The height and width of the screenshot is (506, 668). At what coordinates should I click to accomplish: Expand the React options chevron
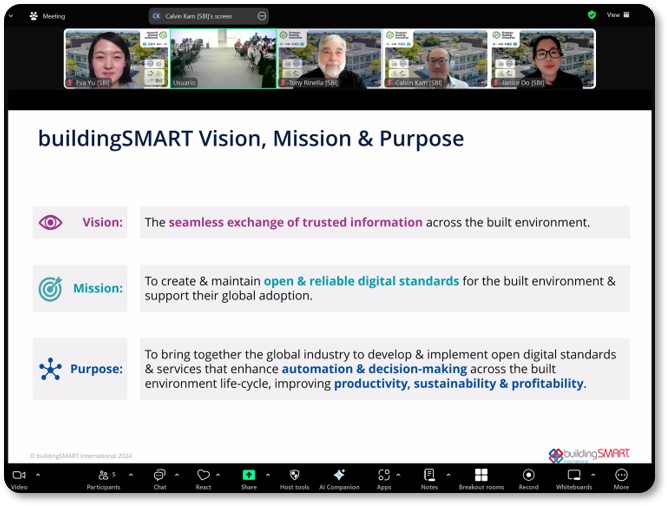pos(218,474)
